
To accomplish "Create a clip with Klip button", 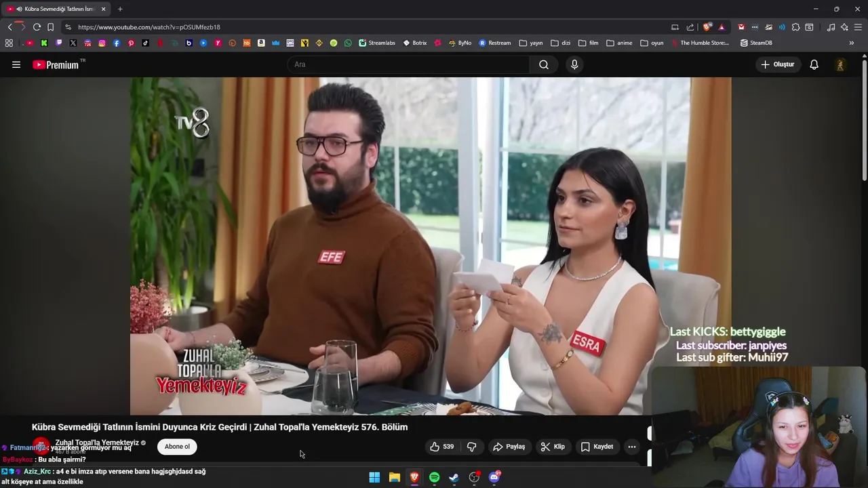I will pos(553,447).
